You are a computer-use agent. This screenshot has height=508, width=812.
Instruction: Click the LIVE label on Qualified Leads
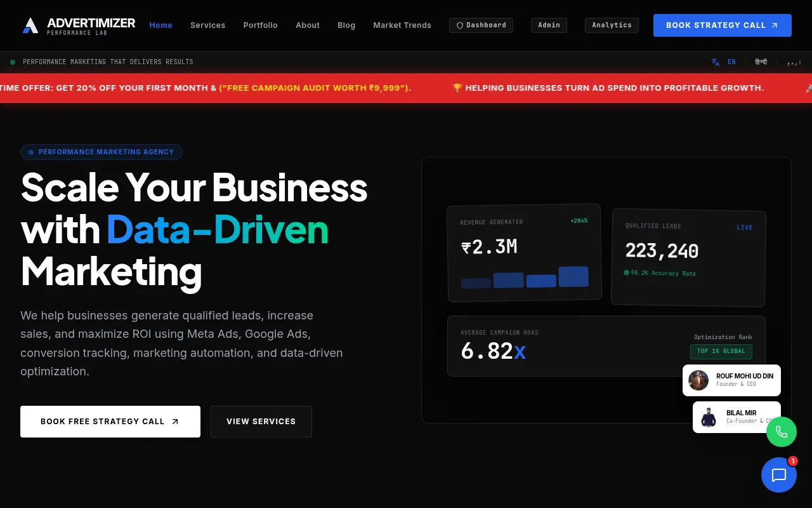pos(745,227)
